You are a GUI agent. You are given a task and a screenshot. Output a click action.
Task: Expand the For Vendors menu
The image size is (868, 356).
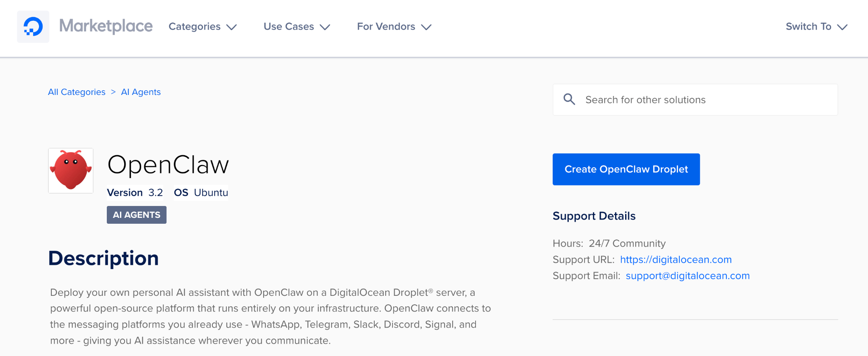(x=394, y=27)
